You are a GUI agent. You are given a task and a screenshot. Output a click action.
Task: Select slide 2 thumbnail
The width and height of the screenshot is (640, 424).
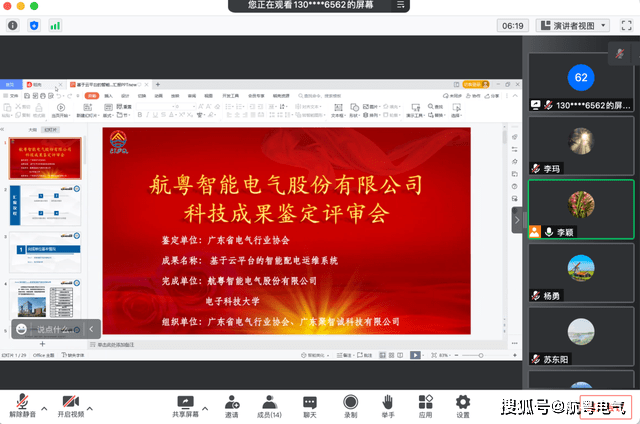(45, 205)
